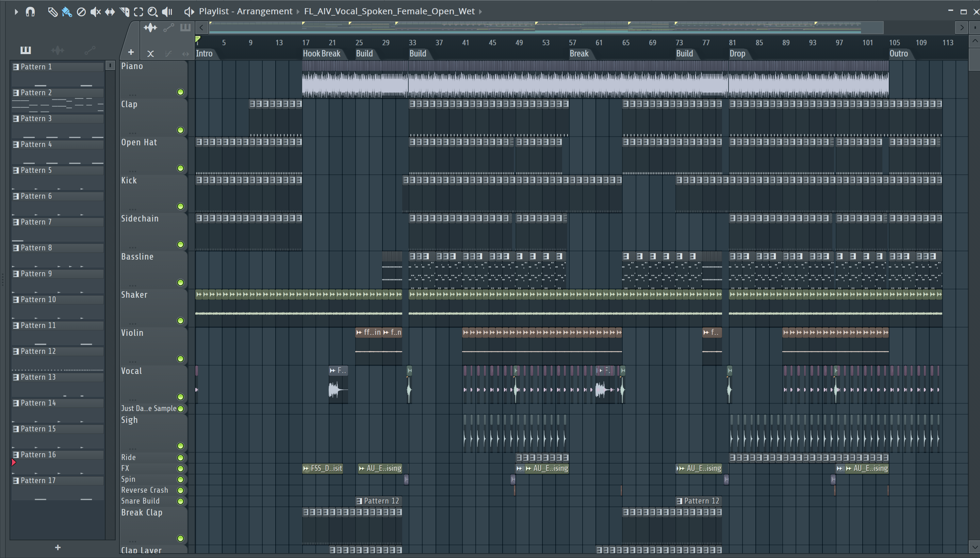Mute the Open Hat track

coord(180,168)
